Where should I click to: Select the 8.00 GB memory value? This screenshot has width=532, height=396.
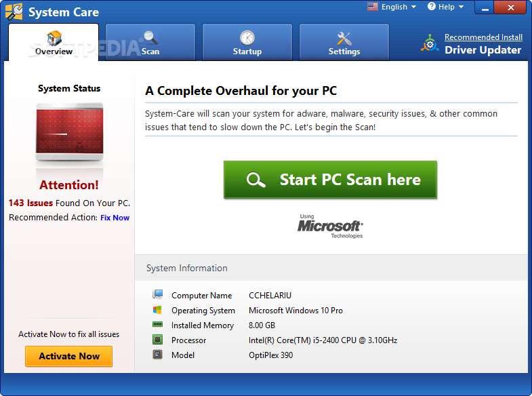(x=262, y=325)
